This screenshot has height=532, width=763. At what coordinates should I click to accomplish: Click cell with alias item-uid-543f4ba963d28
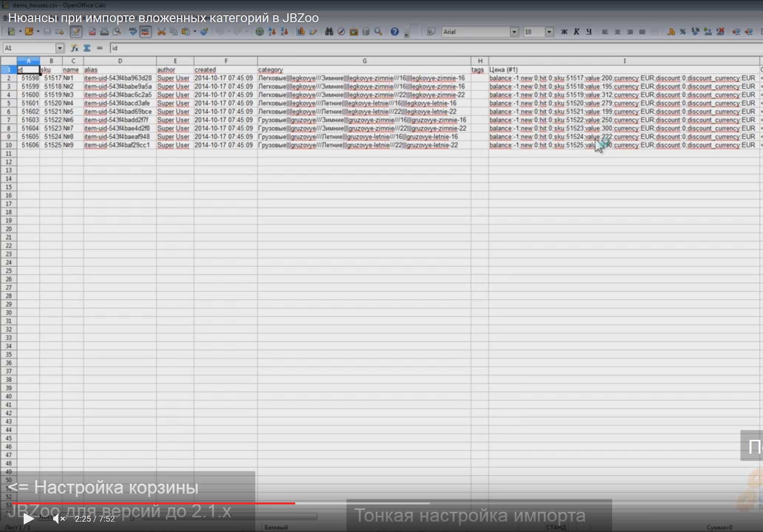120,78
